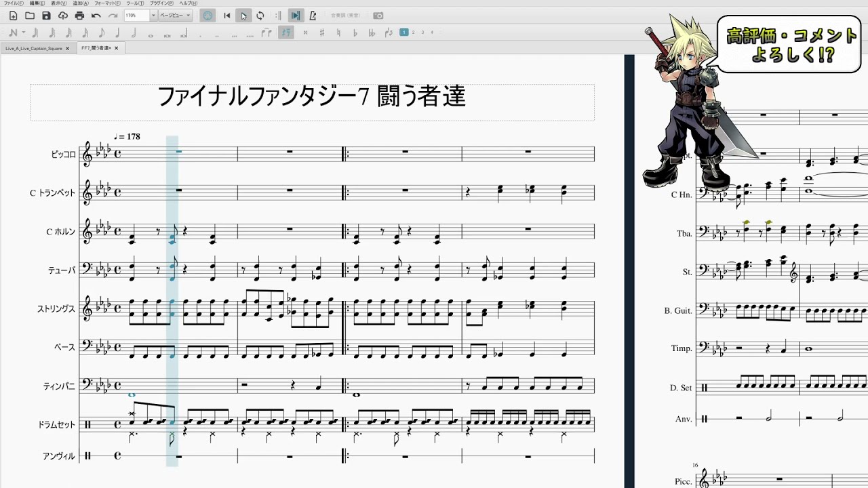868x488 pixels.
Task: Open the ヘルプ(H) menu
Action: click(188, 3)
